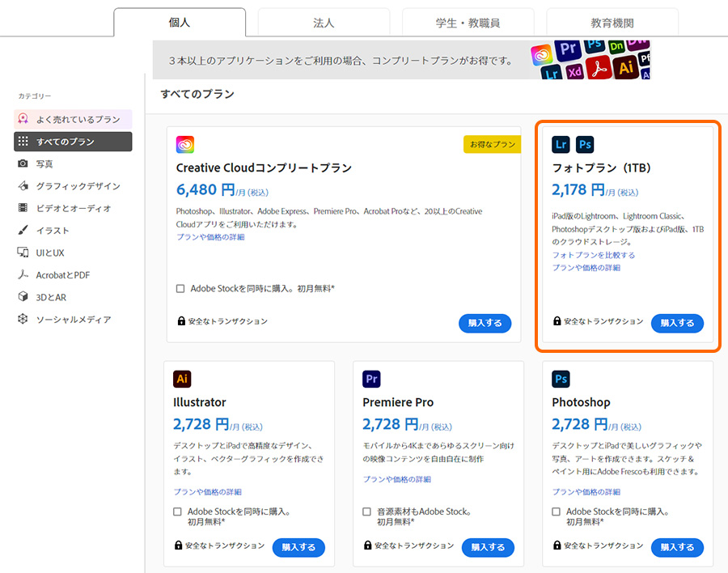Click the Creative Cloudコンプリートプラン title
728x573 pixels.
click(x=264, y=168)
